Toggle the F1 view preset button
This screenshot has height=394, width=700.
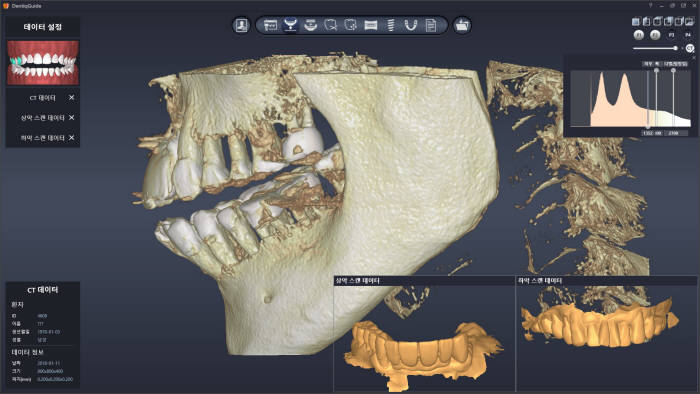click(639, 35)
